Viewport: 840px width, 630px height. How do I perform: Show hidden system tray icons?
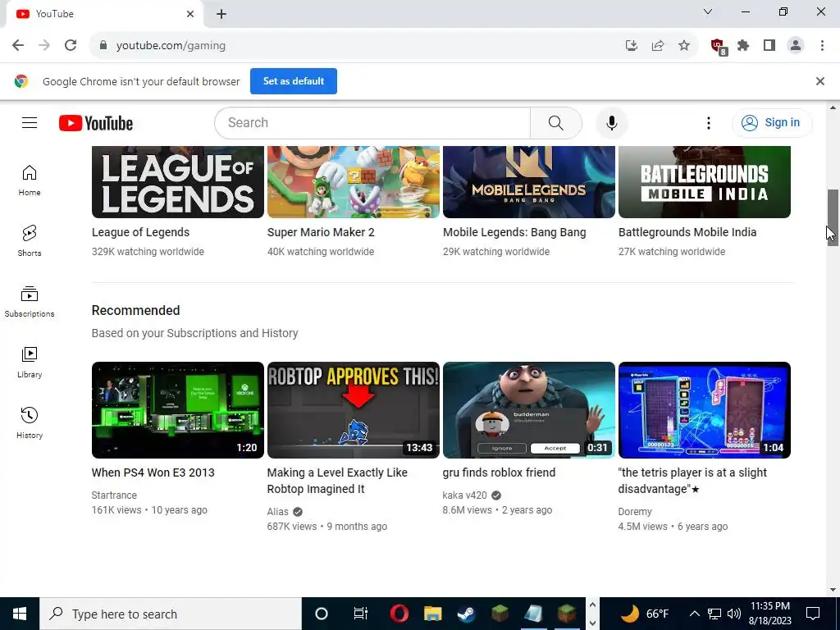[694, 614]
